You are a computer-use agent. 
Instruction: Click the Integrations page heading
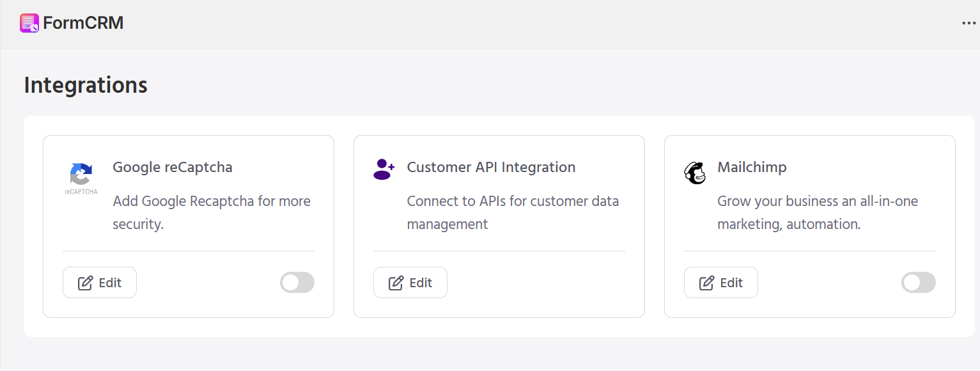(x=86, y=85)
